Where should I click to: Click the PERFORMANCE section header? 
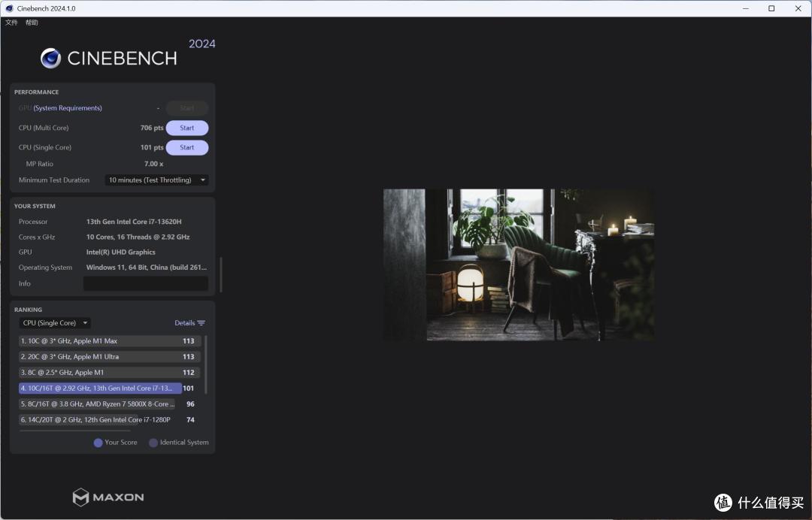point(36,92)
